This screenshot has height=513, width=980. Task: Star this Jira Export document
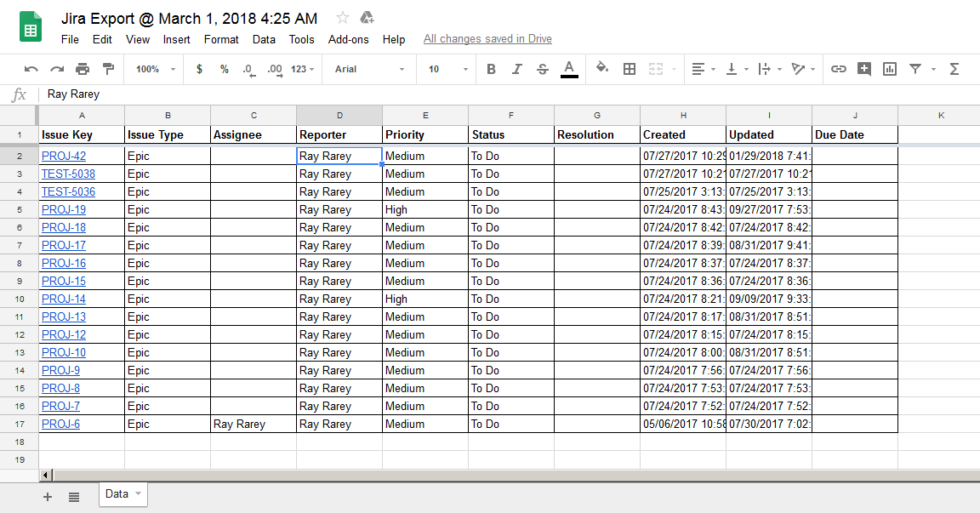(x=343, y=18)
